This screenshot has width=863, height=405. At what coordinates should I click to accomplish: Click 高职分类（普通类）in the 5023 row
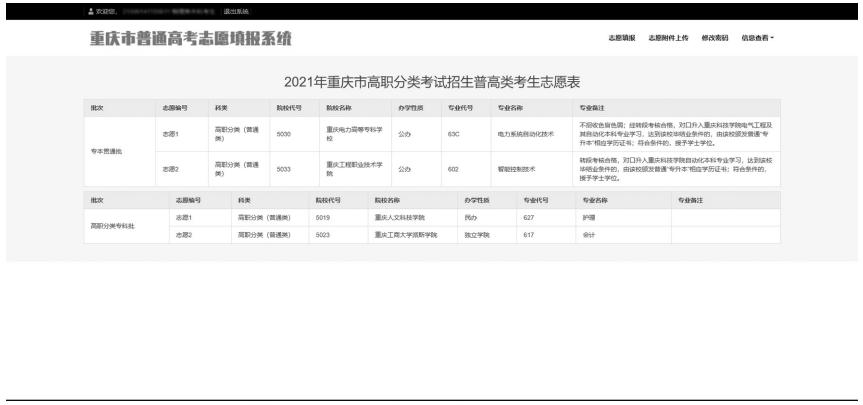[x=264, y=235]
